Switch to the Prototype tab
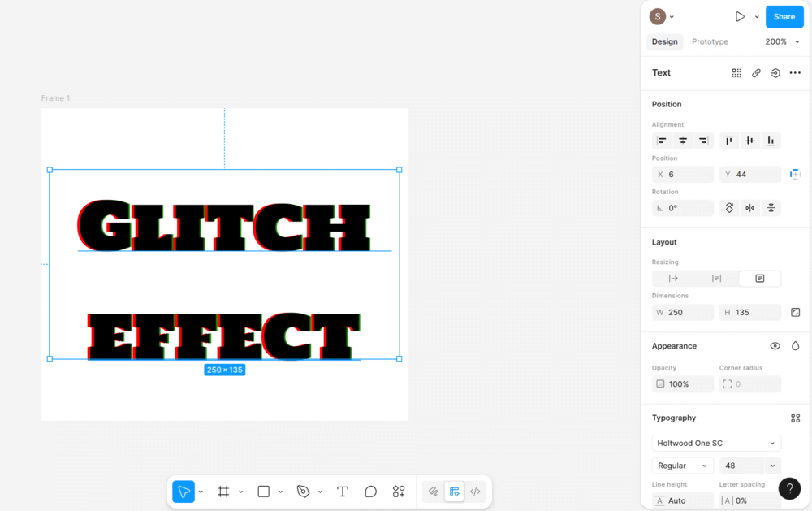This screenshot has width=812, height=511. point(710,41)
